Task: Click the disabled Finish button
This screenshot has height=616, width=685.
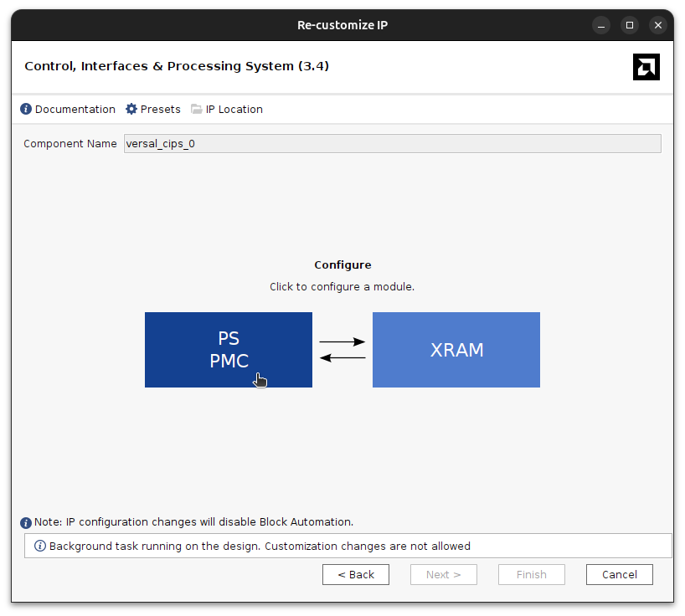Action: pos(531,574)
